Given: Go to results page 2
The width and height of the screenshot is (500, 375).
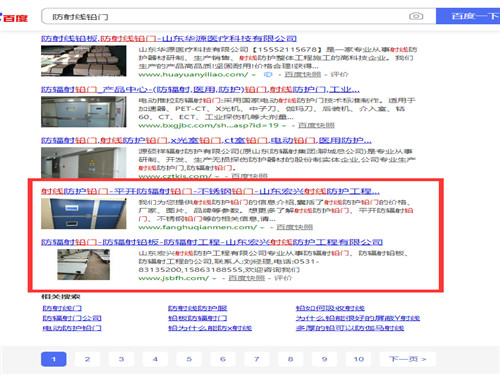Looking at the screenshot, I should 87,359.
